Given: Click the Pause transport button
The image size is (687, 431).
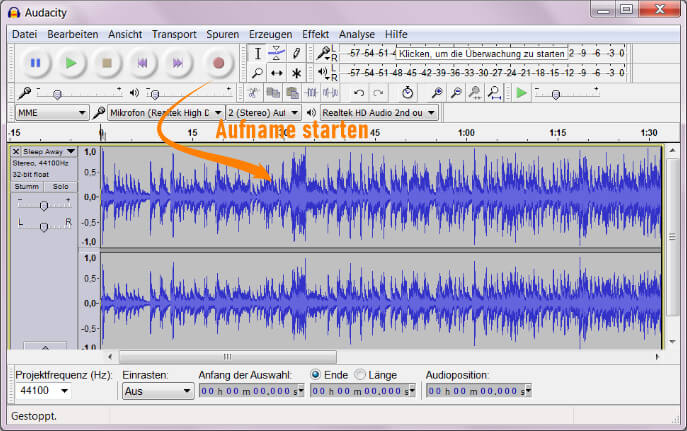Looking at the screenshot, I should tap(35, 63).
